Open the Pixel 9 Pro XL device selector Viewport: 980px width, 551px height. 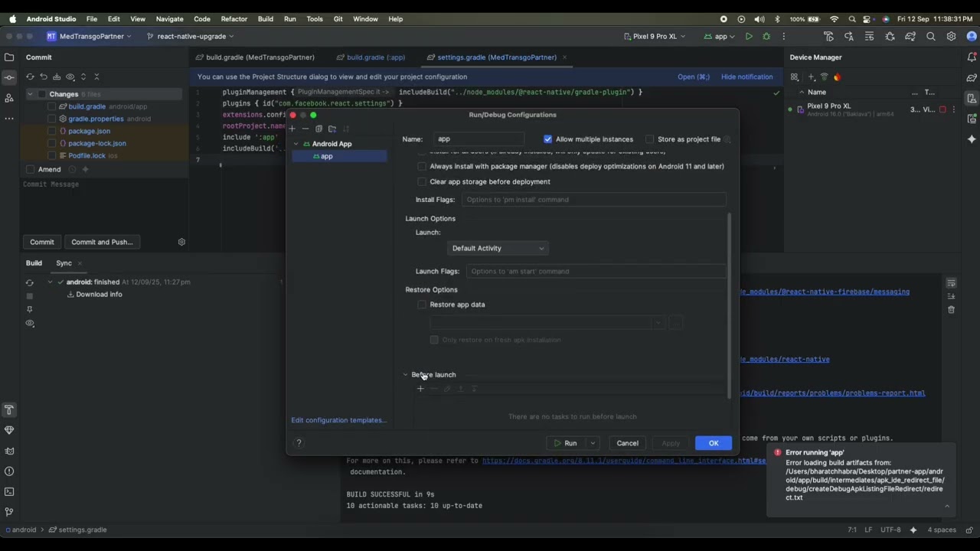click(655, 36)
